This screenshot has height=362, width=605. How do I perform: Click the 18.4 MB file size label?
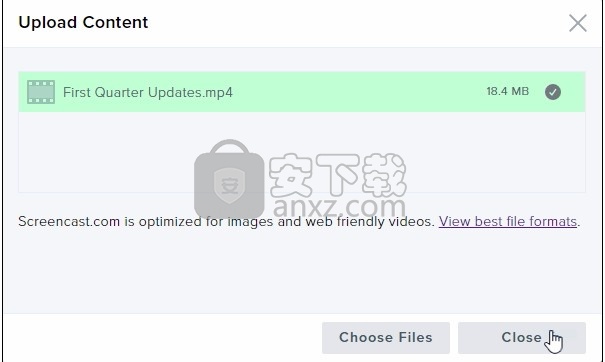507,91
